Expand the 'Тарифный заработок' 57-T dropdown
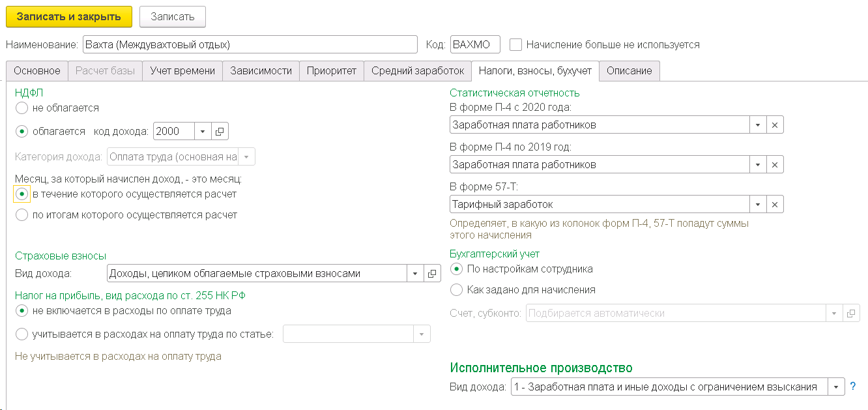The width and height of the screenshot is (868, 410). tap(758, 205)
